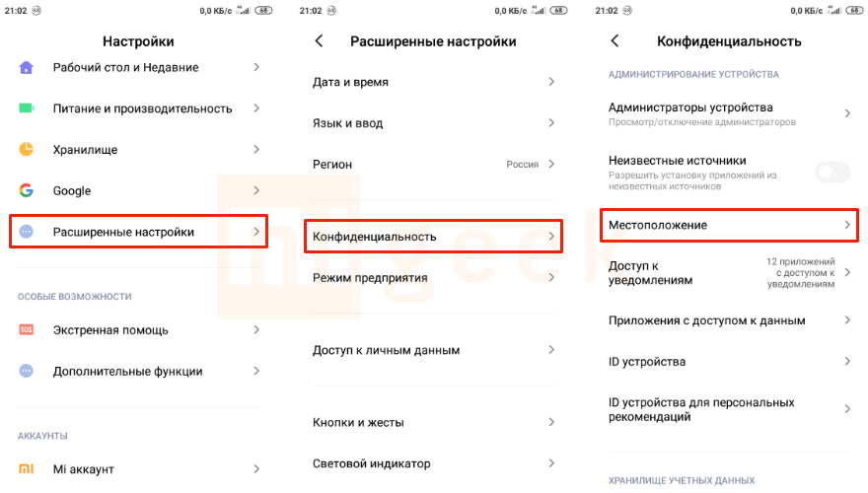
Task: Open Дата и время settings
Action: [x=432, y=82]
